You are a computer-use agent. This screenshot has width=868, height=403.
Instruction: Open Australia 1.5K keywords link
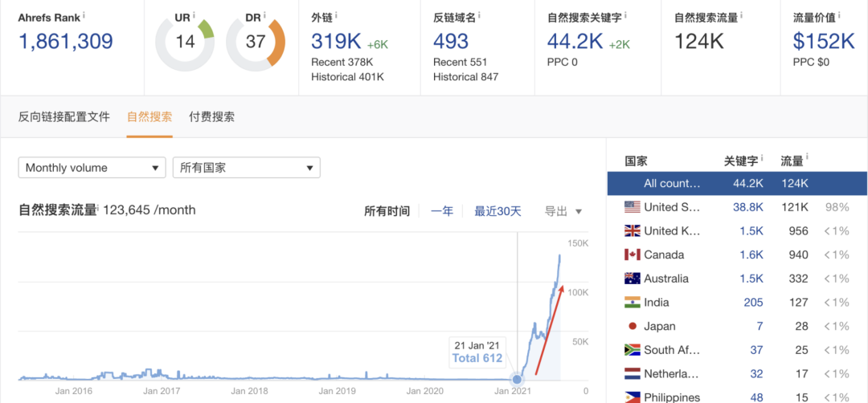tap(751, 279)
